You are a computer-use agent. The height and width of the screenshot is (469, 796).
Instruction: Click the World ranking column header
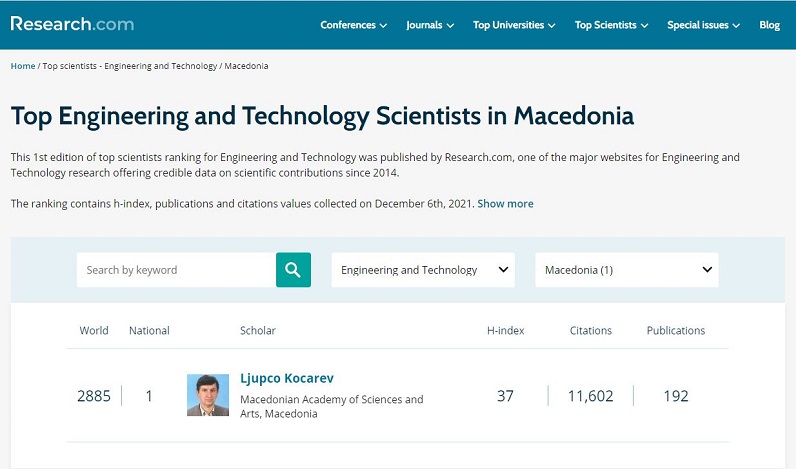coord(94,331)
